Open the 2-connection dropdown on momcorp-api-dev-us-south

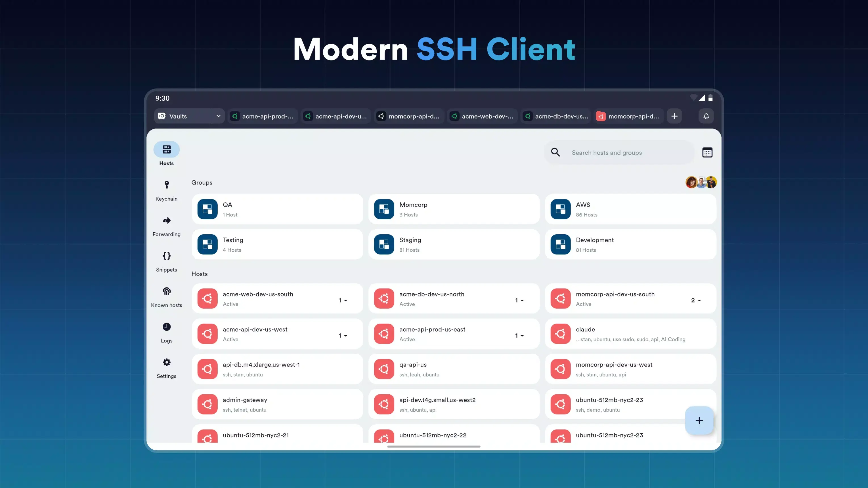click(696, 300)
